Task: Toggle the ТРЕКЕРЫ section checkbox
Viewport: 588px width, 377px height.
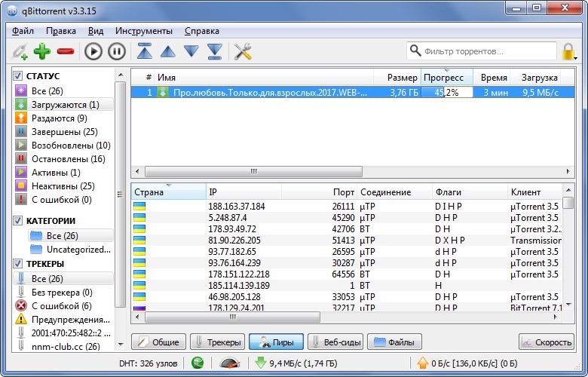Action: [x=18, y=264]
